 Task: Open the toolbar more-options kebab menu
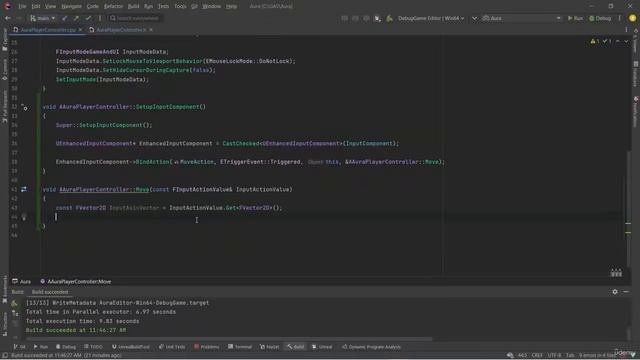click(x=620, y=18)
